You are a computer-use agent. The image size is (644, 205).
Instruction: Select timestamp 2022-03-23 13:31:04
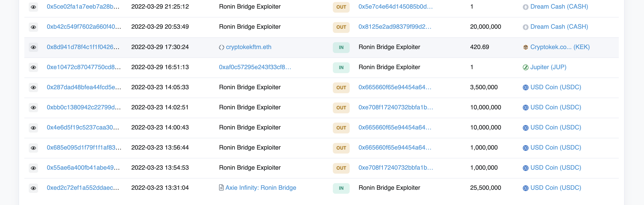pyautogui.click(x=160, y=188)
